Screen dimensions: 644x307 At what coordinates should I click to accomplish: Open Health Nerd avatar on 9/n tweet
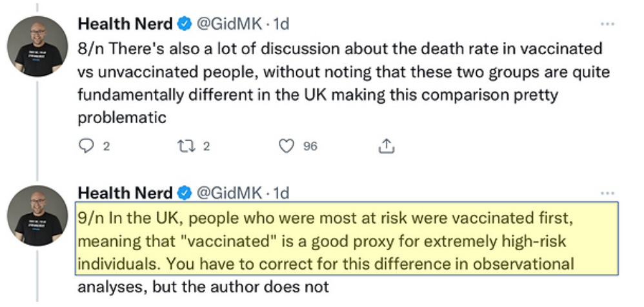pyautogui.click(x=37, y=215)
